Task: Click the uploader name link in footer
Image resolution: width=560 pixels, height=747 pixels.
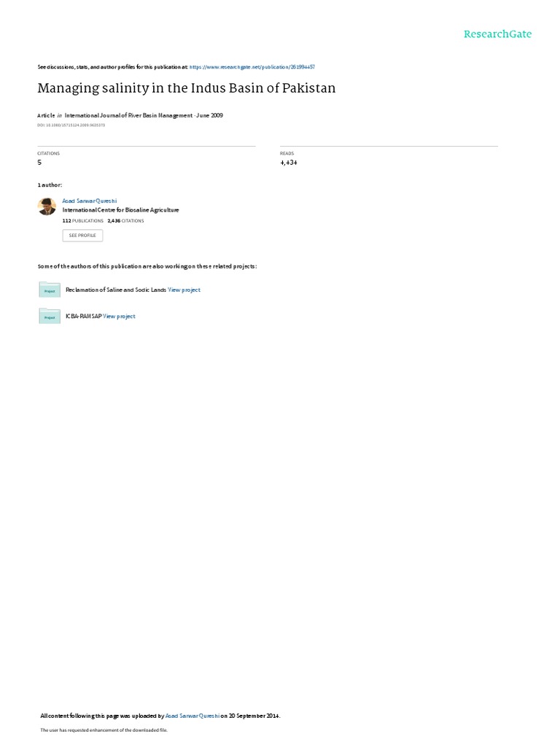Action: (192, 716)
